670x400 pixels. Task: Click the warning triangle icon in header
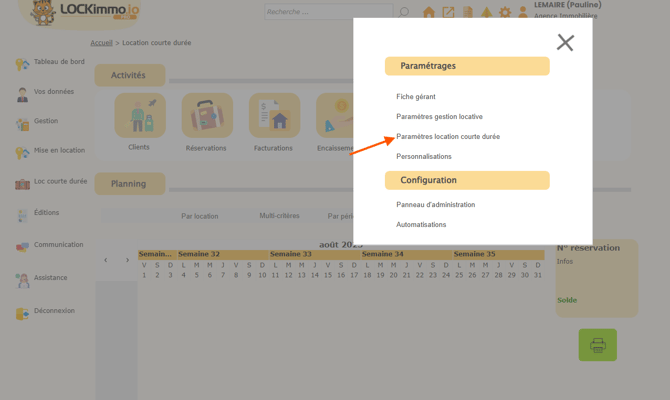coord(486,12)
